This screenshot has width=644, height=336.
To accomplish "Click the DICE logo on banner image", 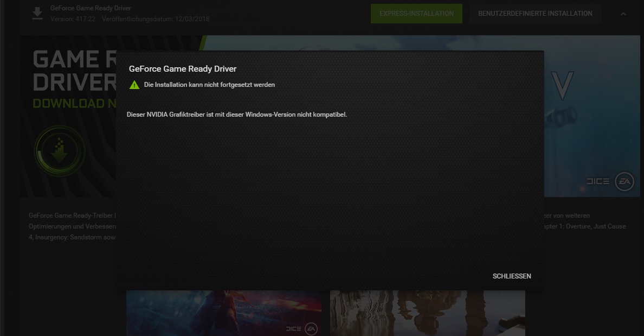I will click(x=598, y=181).
